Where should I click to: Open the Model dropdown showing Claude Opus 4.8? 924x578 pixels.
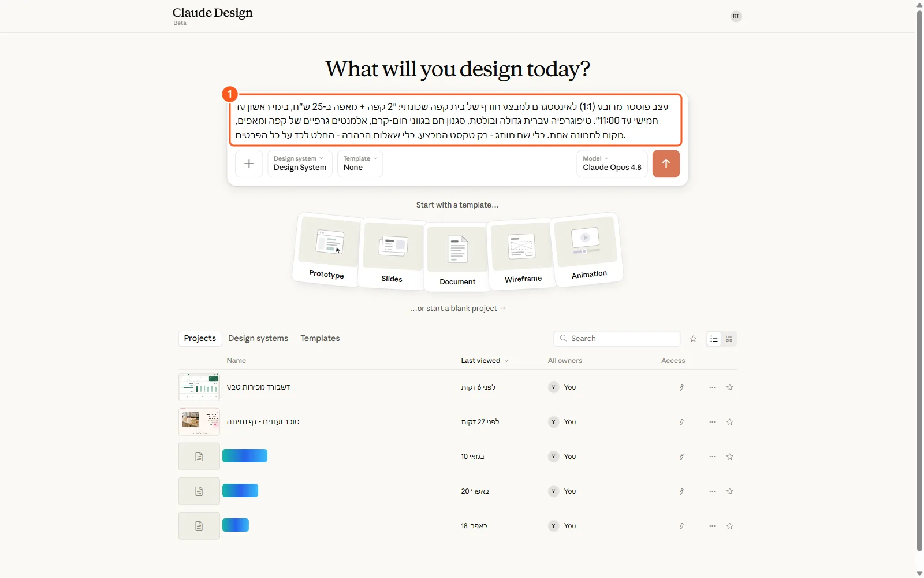click(612, 164)
